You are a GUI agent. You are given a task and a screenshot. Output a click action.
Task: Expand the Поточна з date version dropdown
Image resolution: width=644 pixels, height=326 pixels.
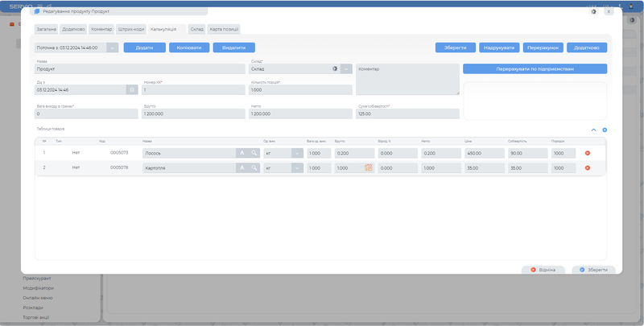[x=112, y=47]
